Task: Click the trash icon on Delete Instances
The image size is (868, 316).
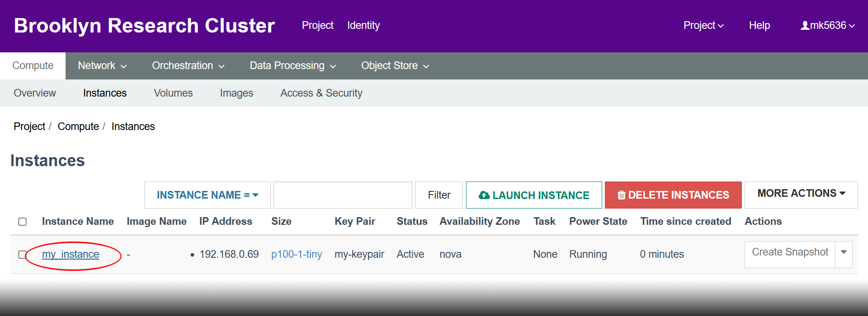Action: pos(622,195)
